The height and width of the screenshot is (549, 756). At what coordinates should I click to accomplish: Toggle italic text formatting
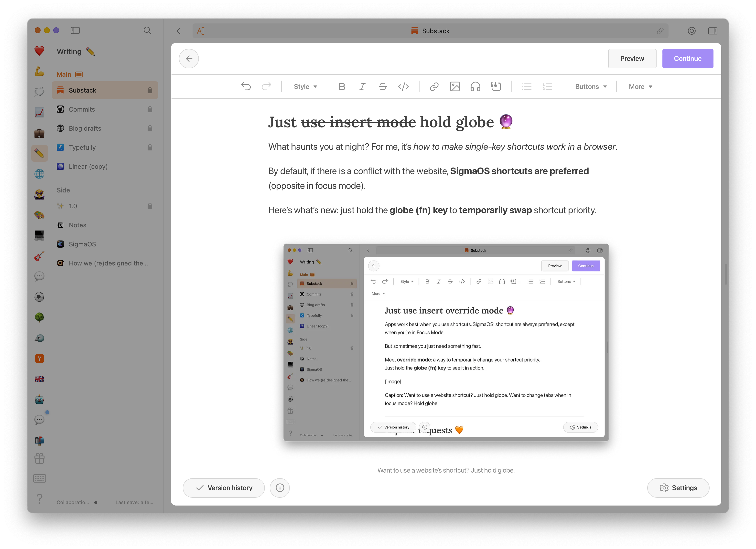tap(362, 87)
